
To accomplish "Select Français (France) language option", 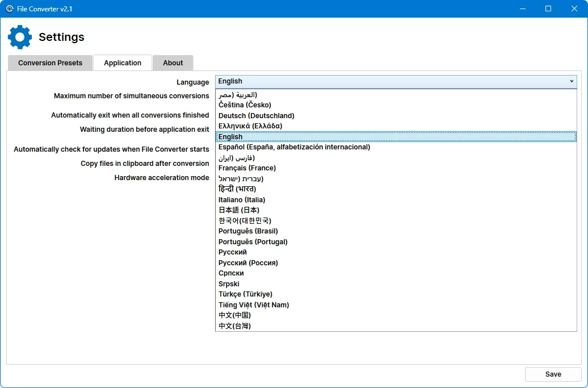I will coord(247,168).
